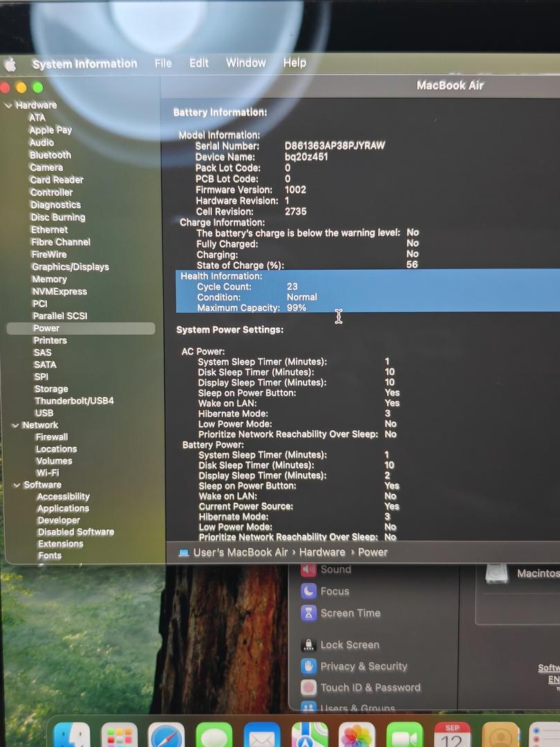Image resolution: width=560 pixels, height=747 pixels.
Task: Click the Macintosh HD drive icon
Action: [496, 573]
